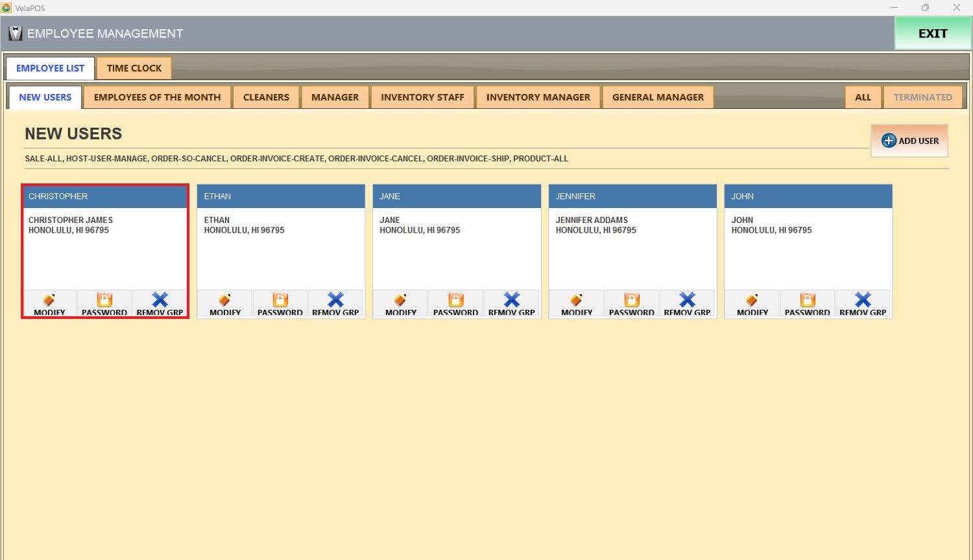The image size is (973, 560).
Task: Click Remove Group X icon for John
Action: click(863, 301)
